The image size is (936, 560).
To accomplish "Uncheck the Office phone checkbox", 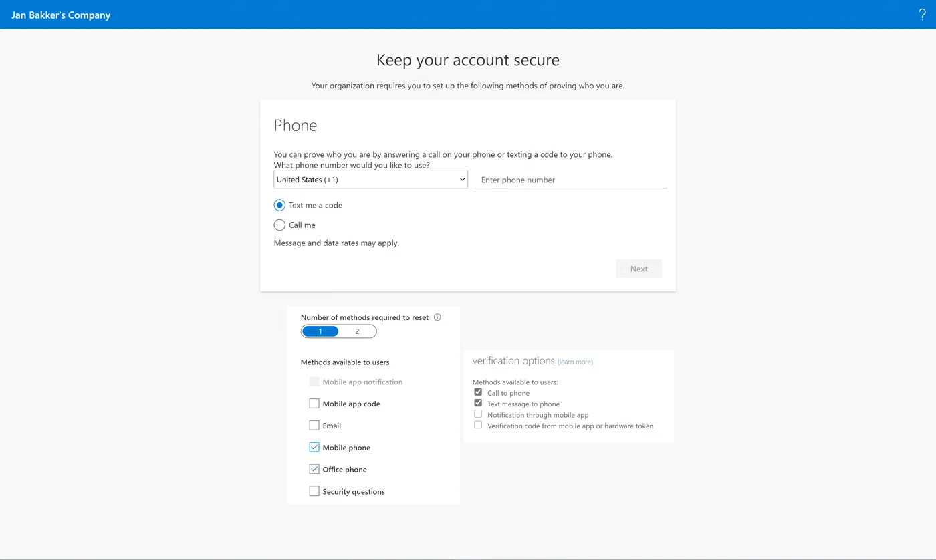I will pos(314,469).
